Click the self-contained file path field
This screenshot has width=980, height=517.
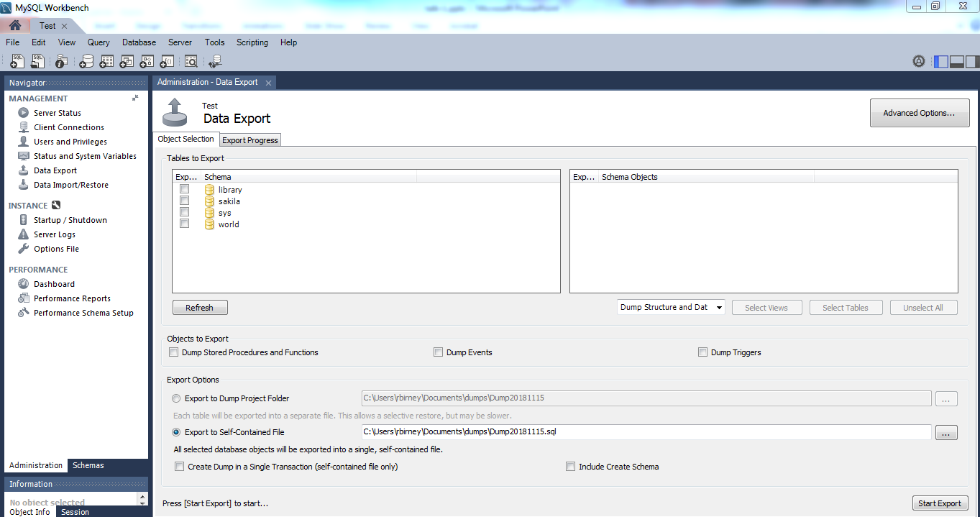646,432
